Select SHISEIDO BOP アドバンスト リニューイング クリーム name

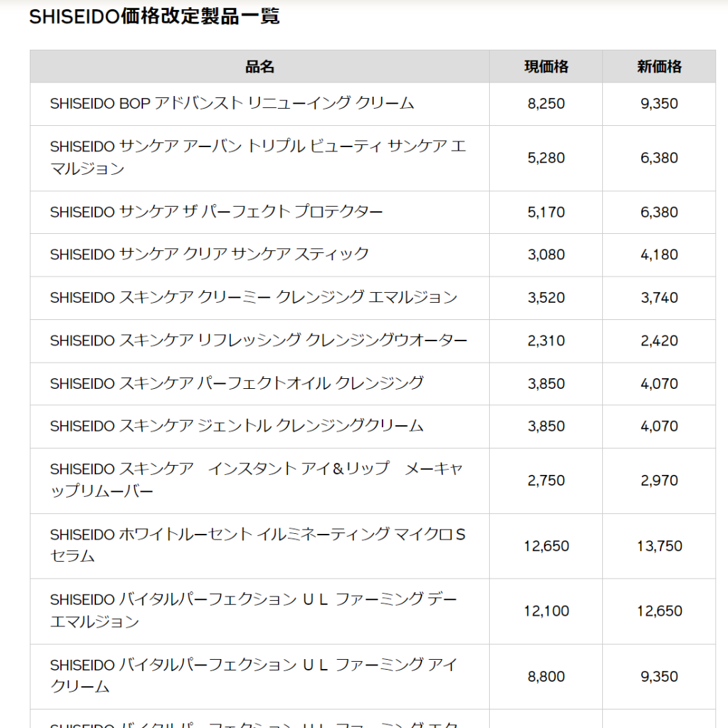[x=232, y=104]
